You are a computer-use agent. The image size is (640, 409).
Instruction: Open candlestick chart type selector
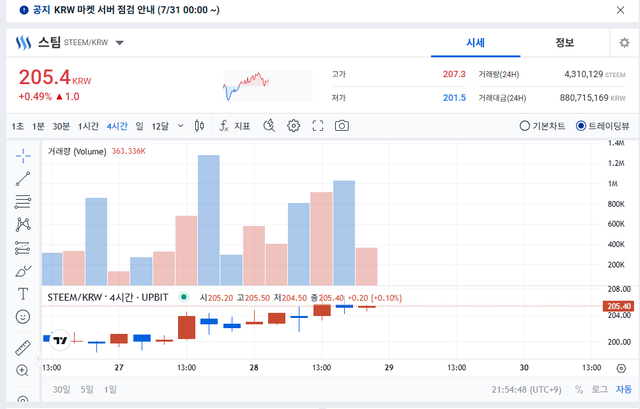click(x=199, y=126)
